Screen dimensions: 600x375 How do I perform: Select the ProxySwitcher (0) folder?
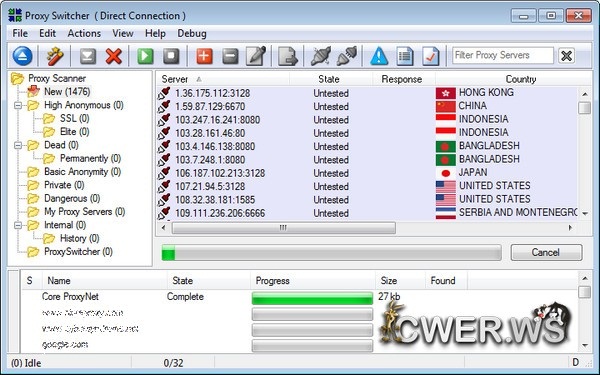pos(78,252)
